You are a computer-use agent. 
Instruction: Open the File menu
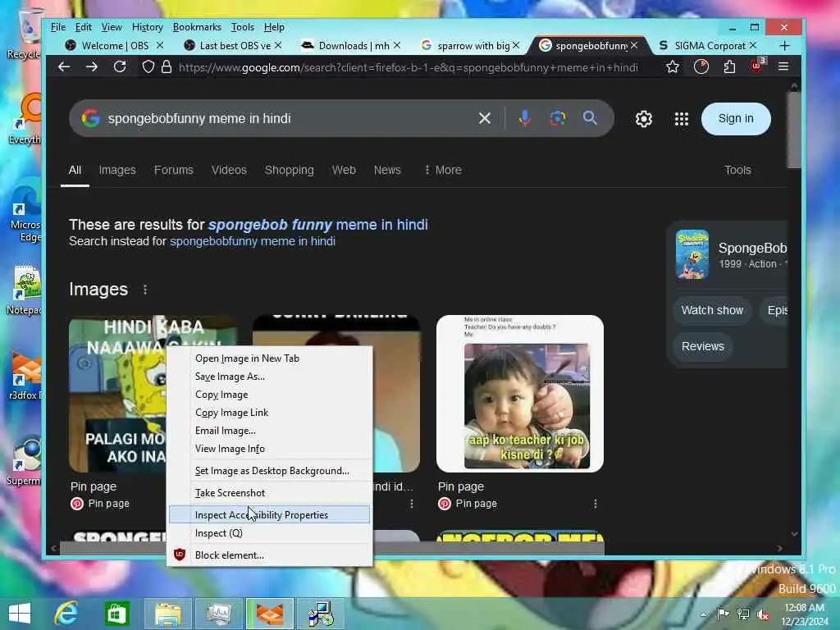point(58,27)
